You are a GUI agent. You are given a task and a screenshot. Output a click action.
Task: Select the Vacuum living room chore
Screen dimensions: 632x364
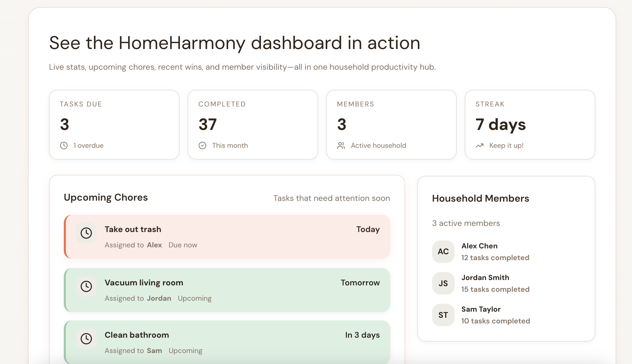[x=227, y=290]
